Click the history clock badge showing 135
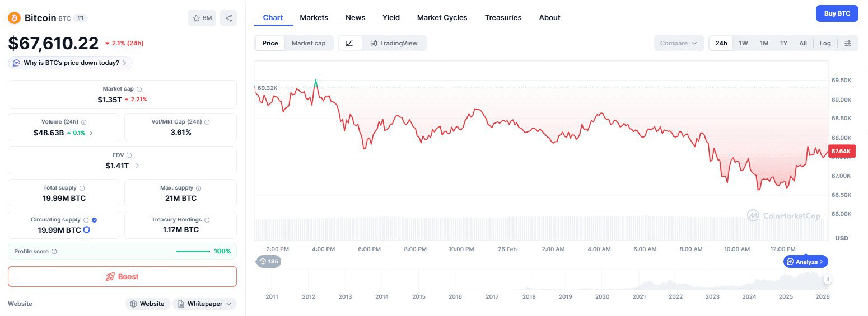The image size is (868, 316). click(x=268, y=261)
